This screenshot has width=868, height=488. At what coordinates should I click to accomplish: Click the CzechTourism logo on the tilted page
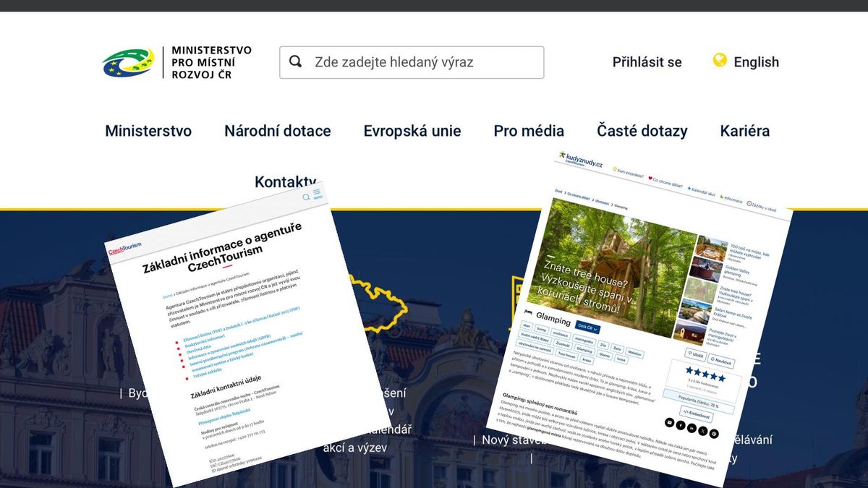[125, 250]
